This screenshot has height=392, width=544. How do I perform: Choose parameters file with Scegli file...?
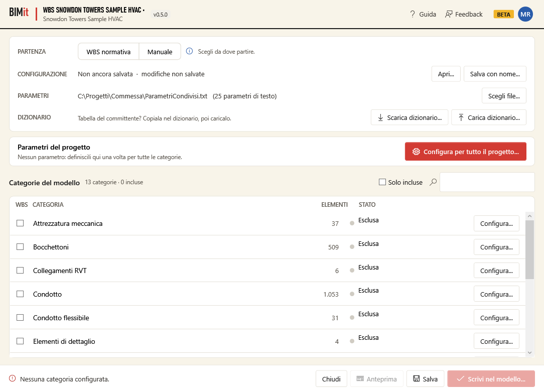click(504, 96)
